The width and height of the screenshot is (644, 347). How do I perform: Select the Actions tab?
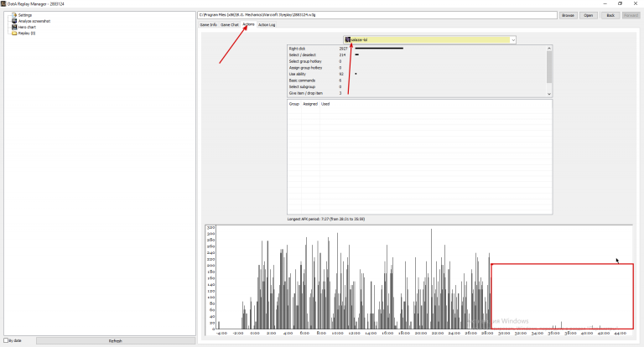tap(248, 24)
